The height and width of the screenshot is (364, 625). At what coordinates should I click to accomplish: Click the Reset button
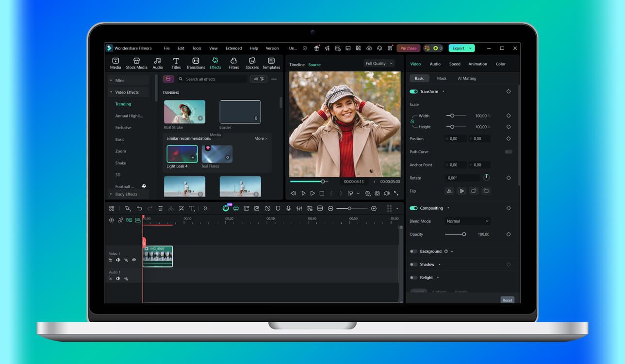(x=507, y=300)
